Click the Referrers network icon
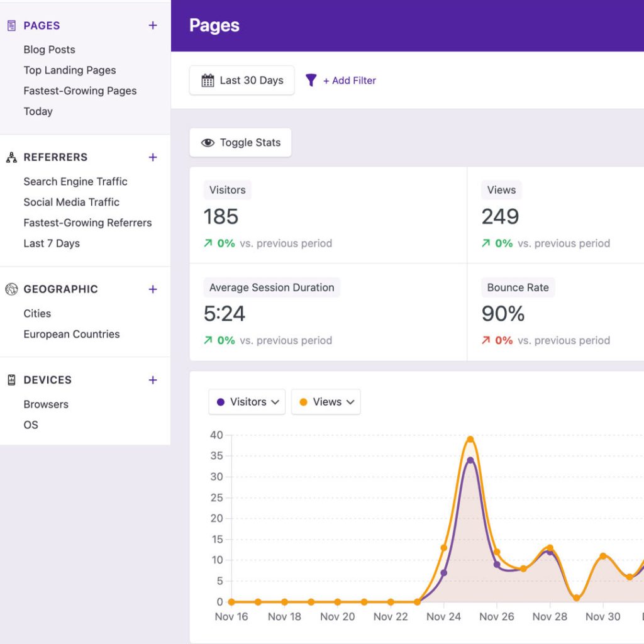 11,157
